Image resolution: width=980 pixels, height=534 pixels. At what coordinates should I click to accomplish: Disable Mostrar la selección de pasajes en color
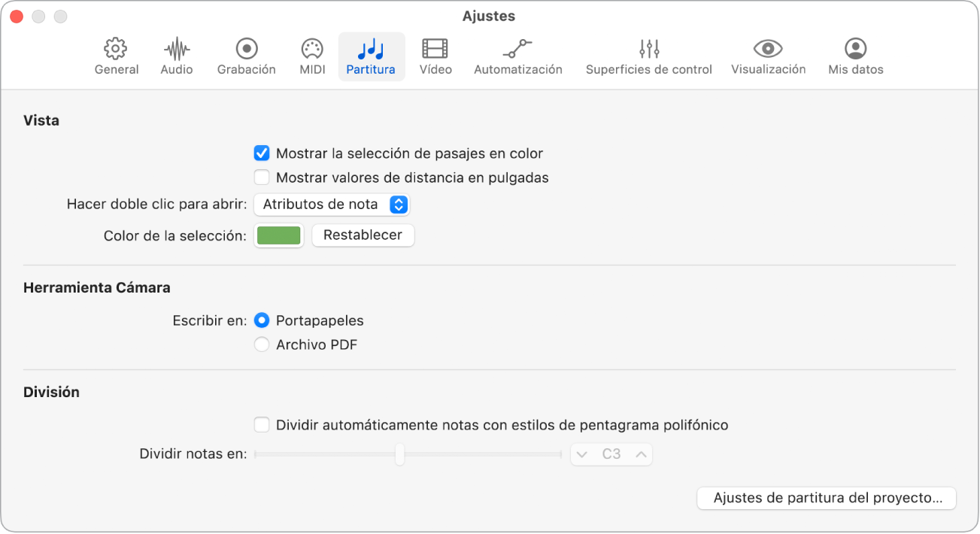click(262, 153)
